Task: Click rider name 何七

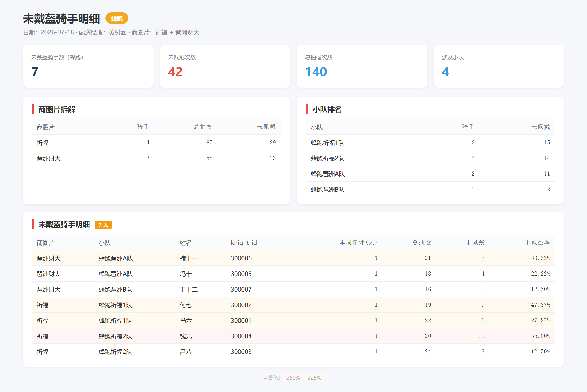Action: point(186,305)
